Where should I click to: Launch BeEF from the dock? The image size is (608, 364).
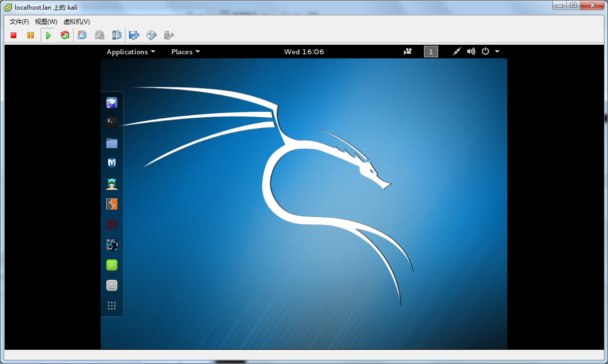(x=112, y=244)
